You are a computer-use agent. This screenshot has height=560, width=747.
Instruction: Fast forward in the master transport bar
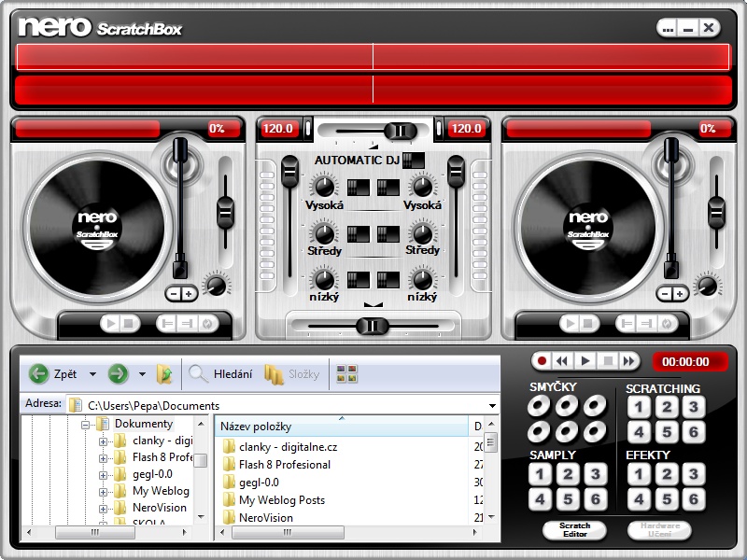pyautogui.click(x=628, y=361)
